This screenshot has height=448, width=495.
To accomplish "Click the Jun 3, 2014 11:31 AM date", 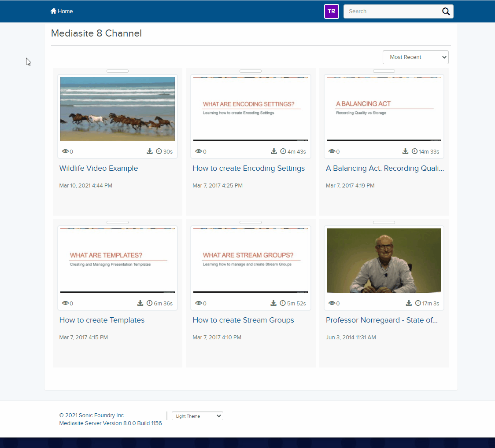I will pyautogui.click(x=351, y=337).
